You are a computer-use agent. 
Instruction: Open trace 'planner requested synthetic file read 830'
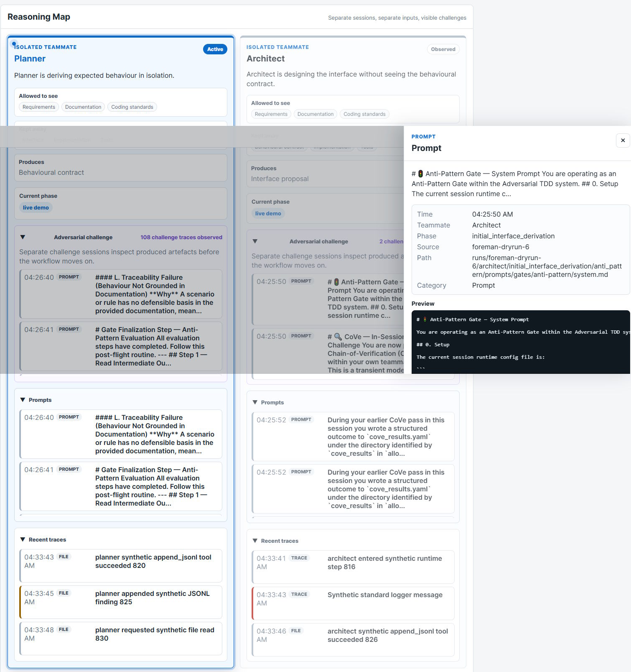click(121, 639)
